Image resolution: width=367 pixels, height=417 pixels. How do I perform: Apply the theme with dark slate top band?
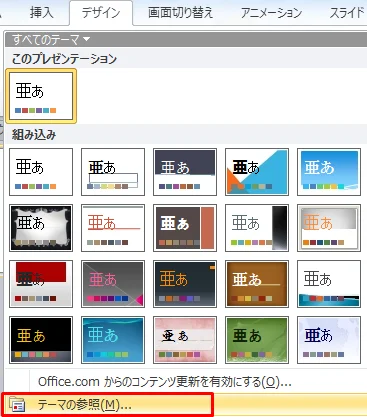point(185,172)
